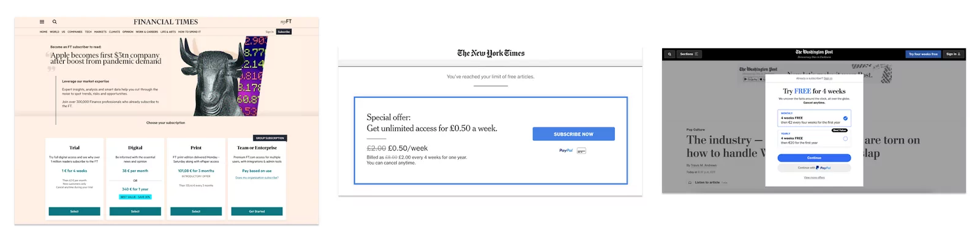Click The Washington Post masthead logo
Screen dimensions: 980x246
click(814, 53)
